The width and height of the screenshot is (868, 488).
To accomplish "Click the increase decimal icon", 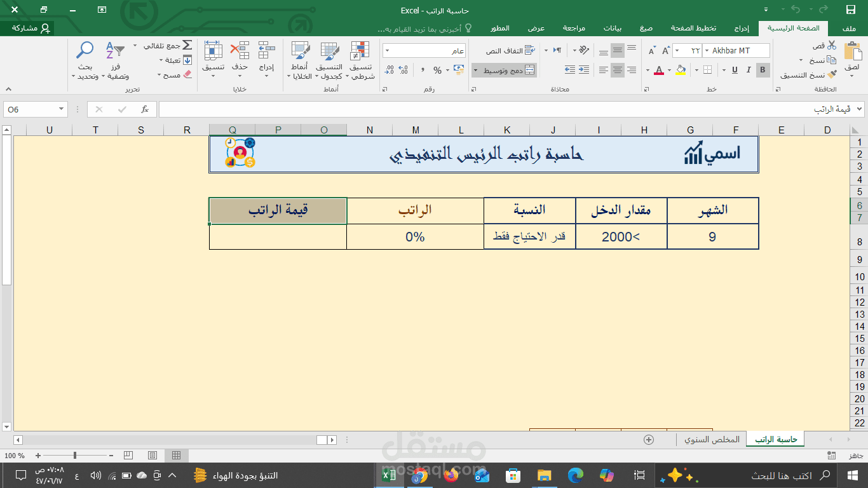I will coord(403,70).
